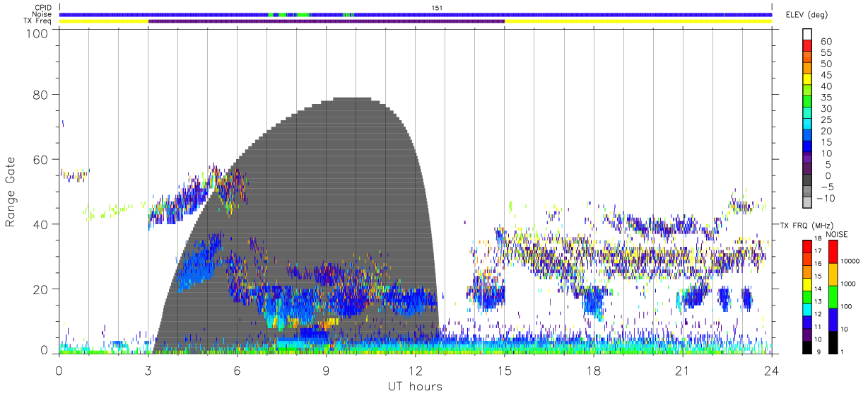
Task: Click y-axis tick label '40' on Range Gate axis
Action: [x=40, y=224]
